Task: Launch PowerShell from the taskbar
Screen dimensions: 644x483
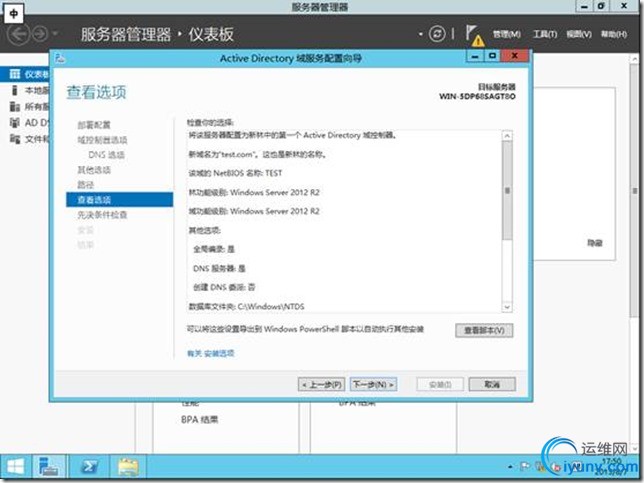Action: 90,467
